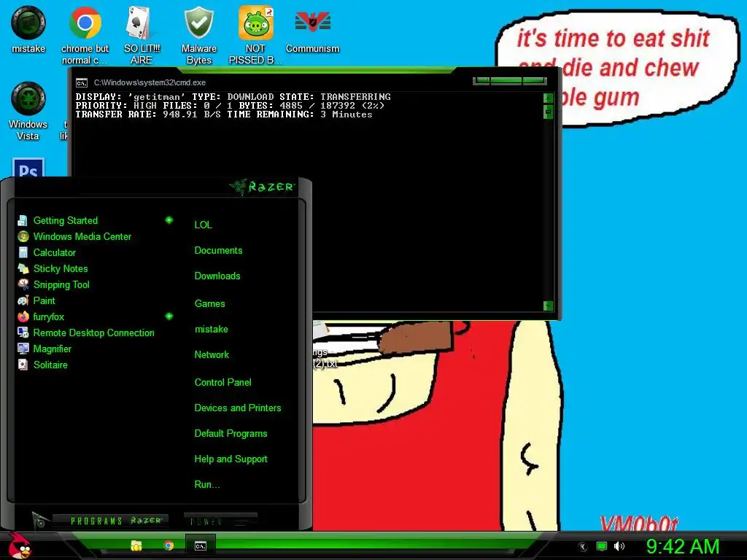Image resolution: width=747 pixels, height=560 pixels.
Task: Click the Solitaire card icon in start menu
Action: (x=23, y=365)
